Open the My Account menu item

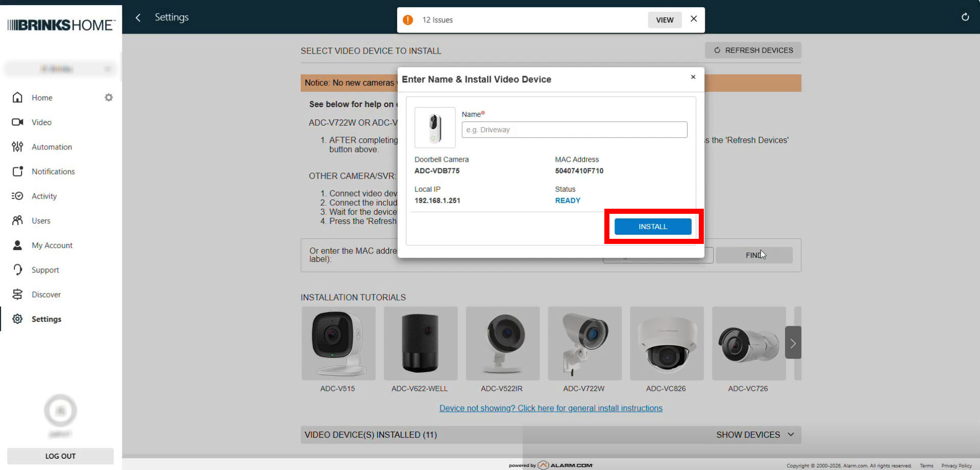coord(52,245)
